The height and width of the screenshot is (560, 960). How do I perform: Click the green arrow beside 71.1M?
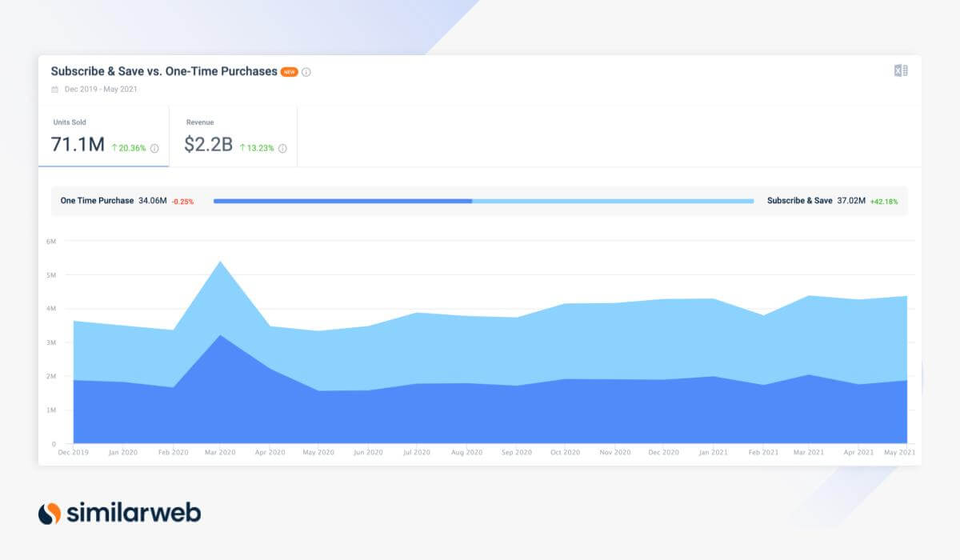pos(114,147)
